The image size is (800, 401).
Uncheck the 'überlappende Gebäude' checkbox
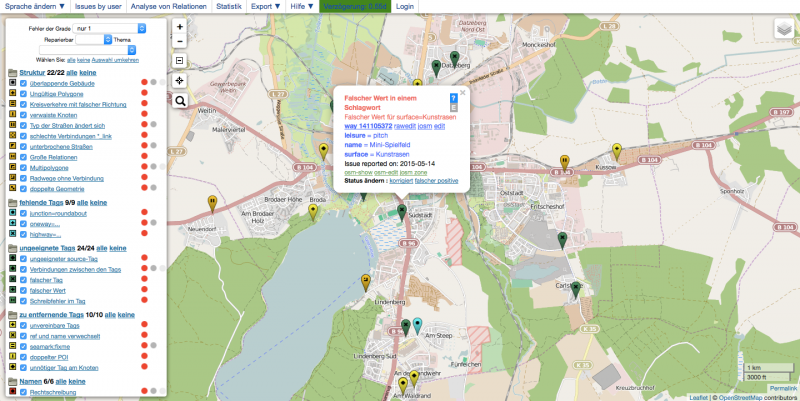(x=23, y=83)
